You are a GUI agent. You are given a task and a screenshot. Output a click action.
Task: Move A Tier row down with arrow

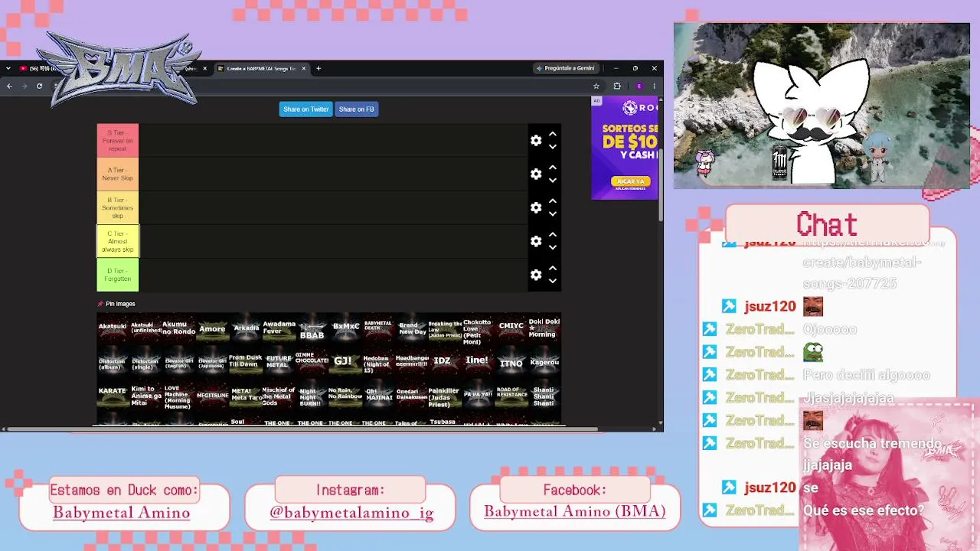pyautogui.click(x=552, y=181)
